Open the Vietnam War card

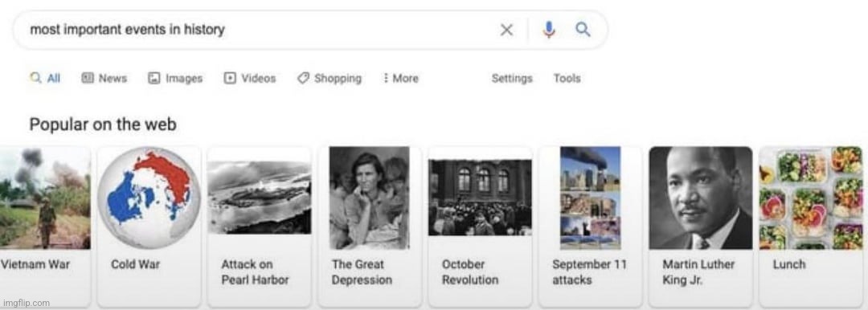[x=44, y=226]
